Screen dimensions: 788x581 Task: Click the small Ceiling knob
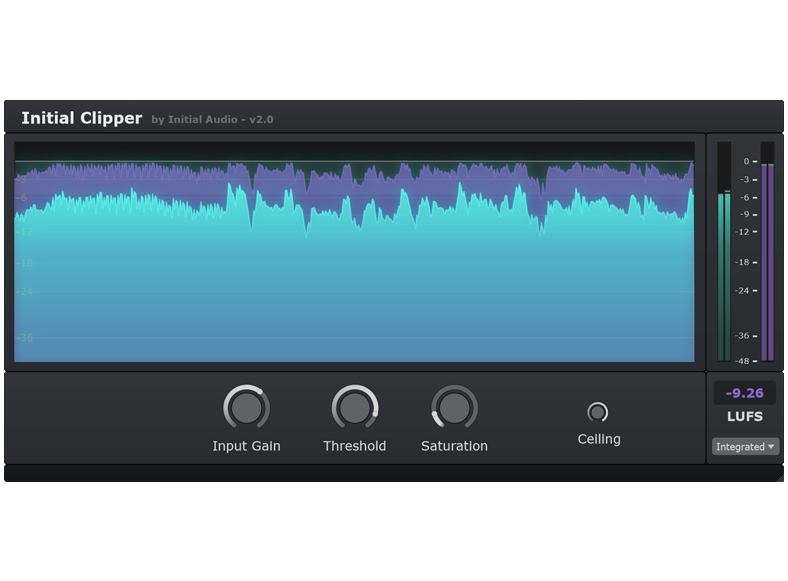point(598,412)
